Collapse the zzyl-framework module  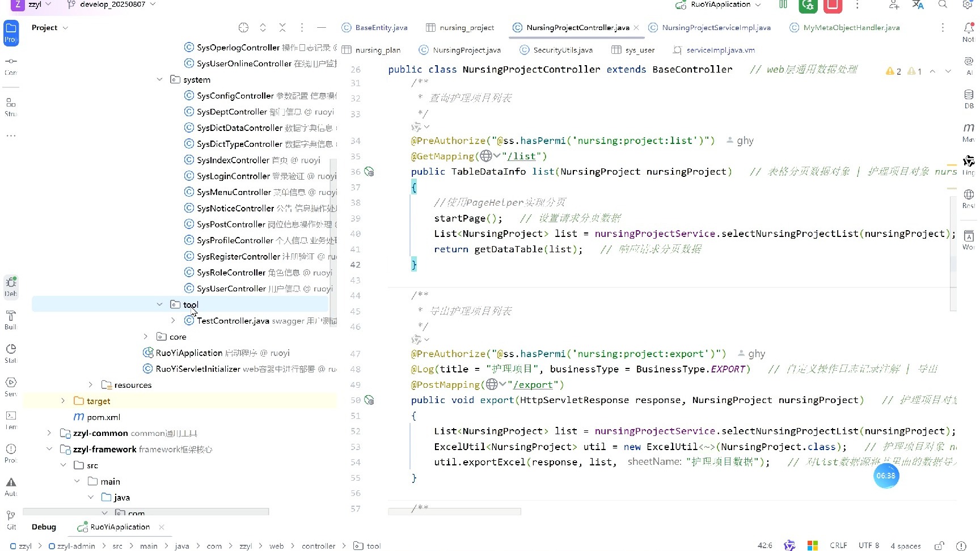pyautogui.click(x=49, y=449)
